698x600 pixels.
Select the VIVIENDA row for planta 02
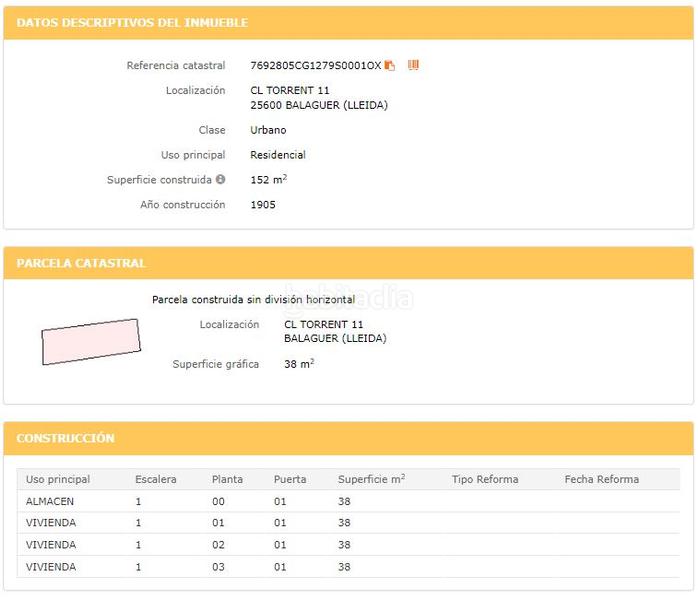(x=348, y=545)
